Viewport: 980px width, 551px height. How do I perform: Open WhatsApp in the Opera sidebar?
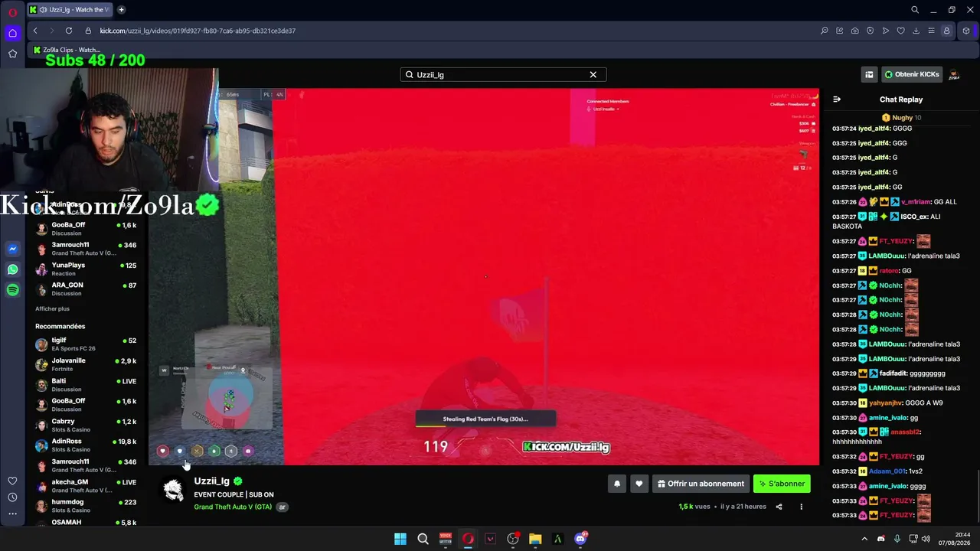pos(12,269)
